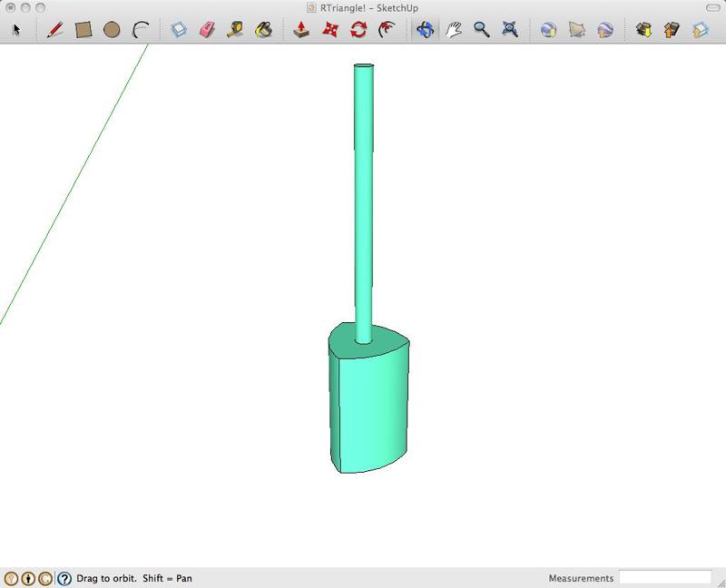Activate the Orbit tool
The height and width of the screenshot is (588, 726).
tap(425, 30)
